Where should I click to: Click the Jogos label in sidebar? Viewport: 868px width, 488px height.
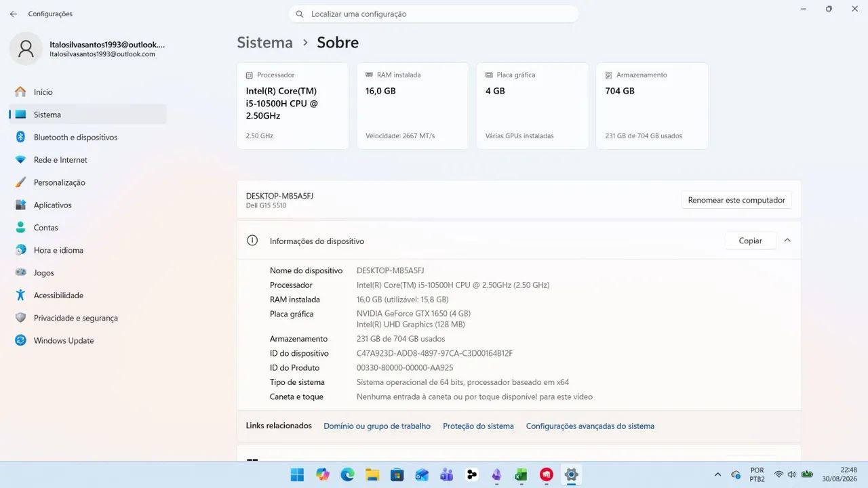[44, 272]
